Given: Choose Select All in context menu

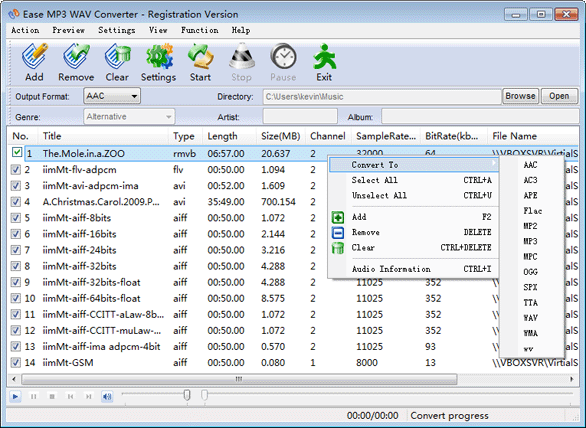Looking at the screenshot, I should pos(414,180).
